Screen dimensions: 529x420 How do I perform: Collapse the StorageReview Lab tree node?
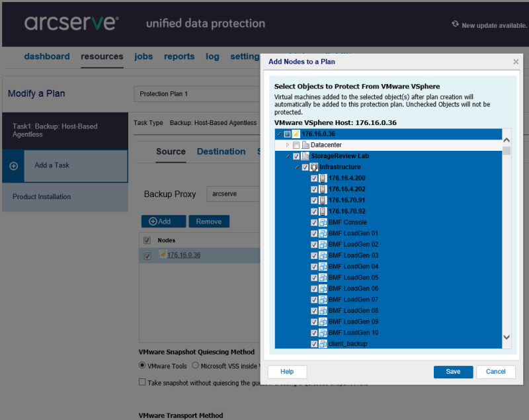[x=288, y=156]
